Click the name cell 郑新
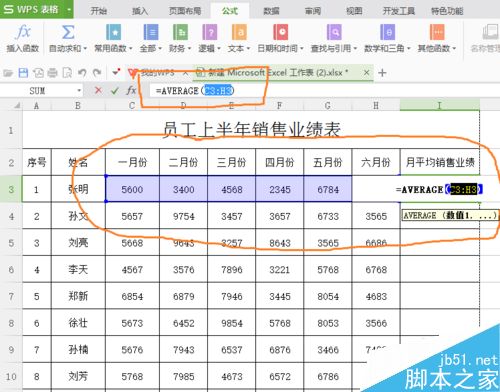The height and width of the screenshot is (392, 500). pos(78,296)
